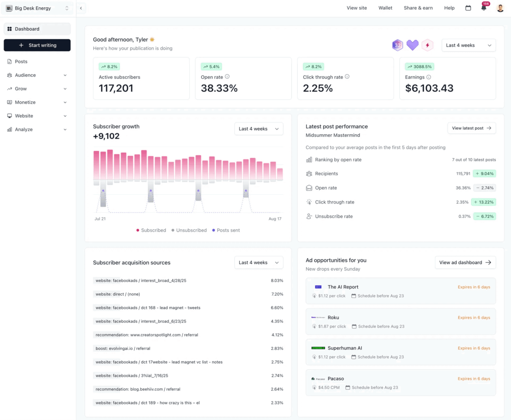Screen dimensions: 511x420
Task: Click the Monetize sidebar icon
Action: pos(9,102)
